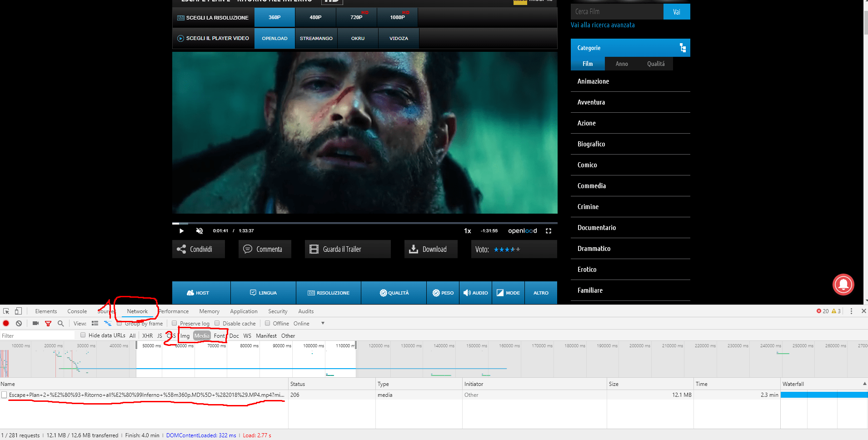
Task: Check Hide data URLs
Action: 83,335
